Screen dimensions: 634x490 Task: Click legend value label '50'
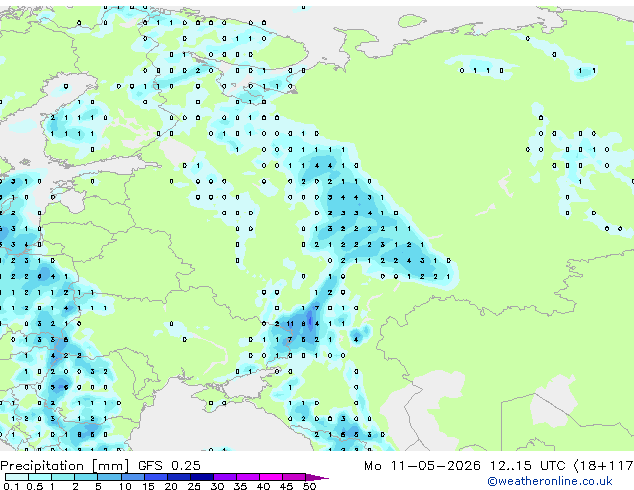pyautogui.click(x=309, y=486)
